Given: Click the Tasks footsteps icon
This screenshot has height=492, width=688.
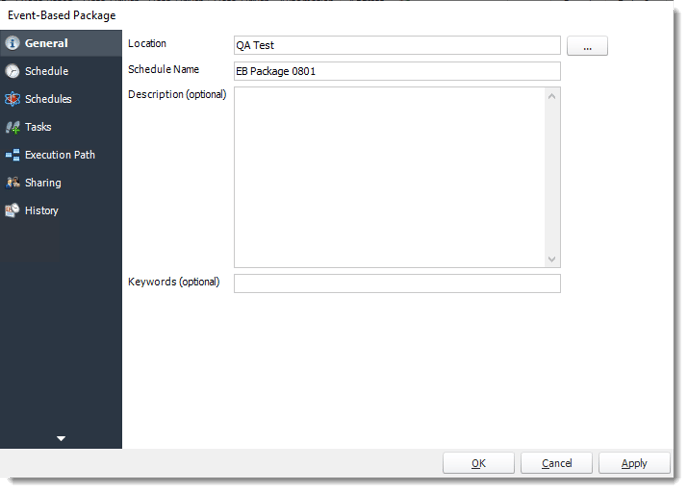Looking at the screenshot, I should 12,127.
